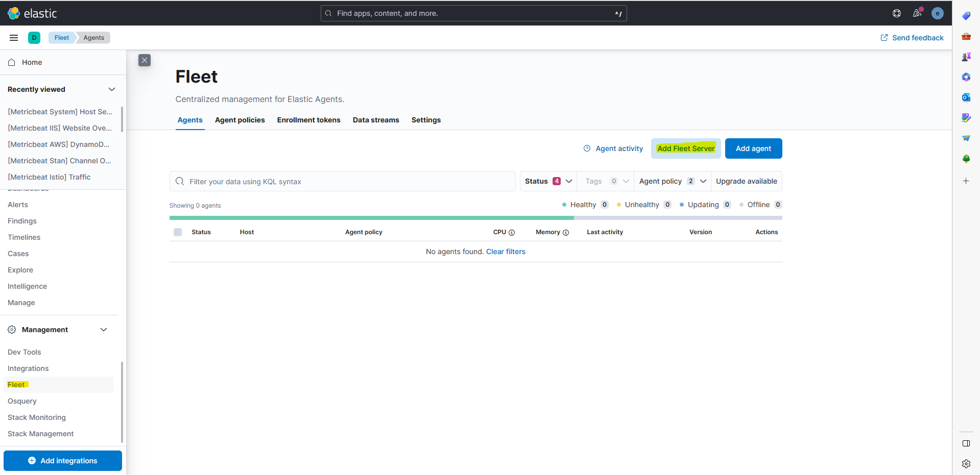Screen dimensions: 980x475
Task: Open the Tags filter dropdown
Action: pyautogui.click(x=607, y=181)
